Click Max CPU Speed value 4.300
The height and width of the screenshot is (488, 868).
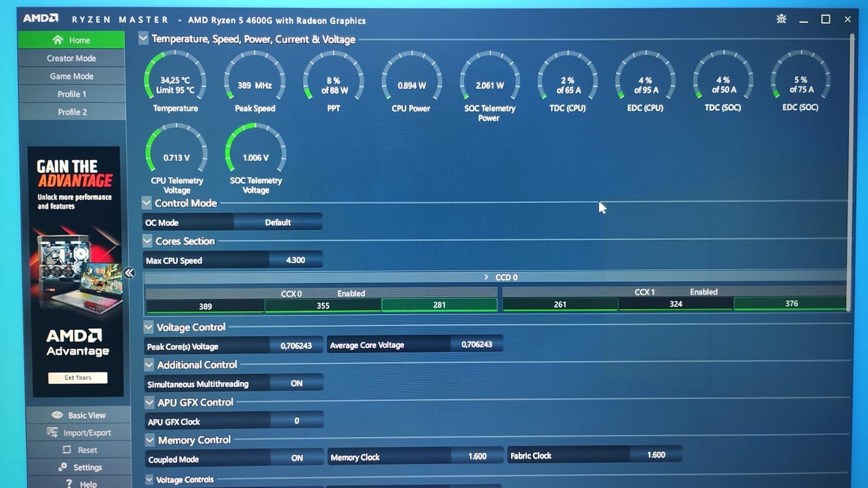coord(295,260)
